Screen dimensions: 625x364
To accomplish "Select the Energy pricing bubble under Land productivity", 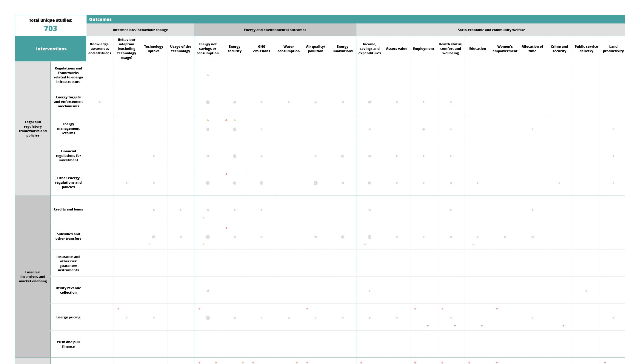I will [x=613, y=318].
